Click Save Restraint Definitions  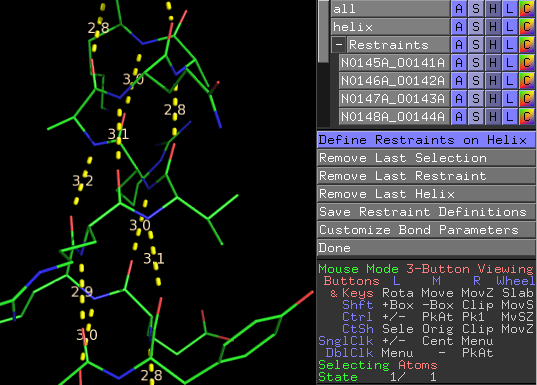(426, 212)
